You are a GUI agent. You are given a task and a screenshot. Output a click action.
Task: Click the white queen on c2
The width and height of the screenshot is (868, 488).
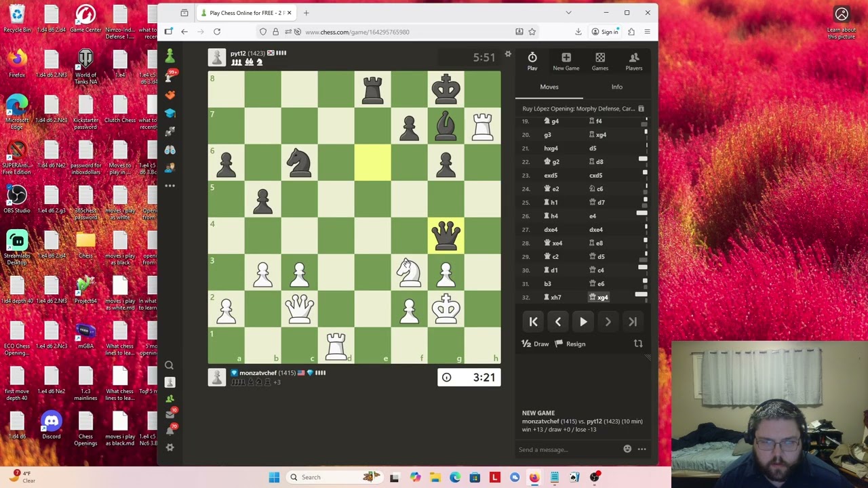point(299,308)
